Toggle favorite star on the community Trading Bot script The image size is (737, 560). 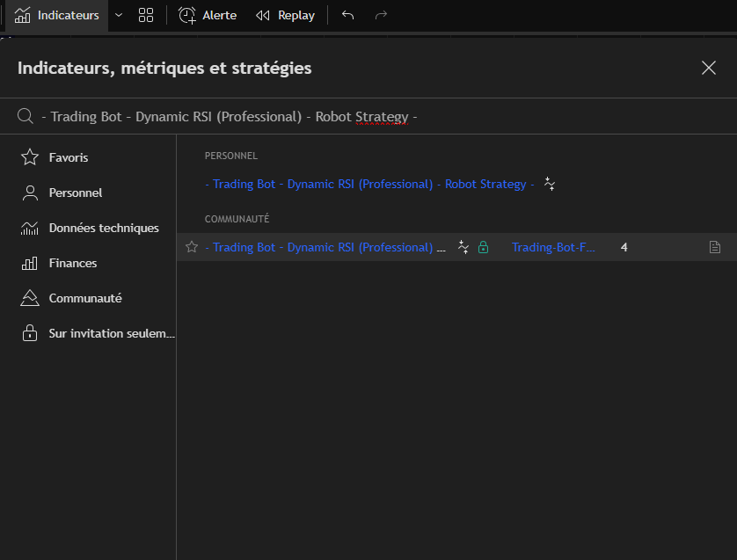192,247
